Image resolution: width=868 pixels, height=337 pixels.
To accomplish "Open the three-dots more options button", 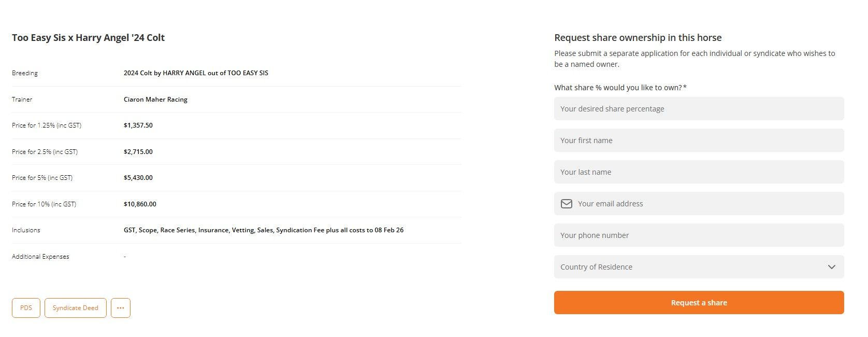I will click(120, 308).
